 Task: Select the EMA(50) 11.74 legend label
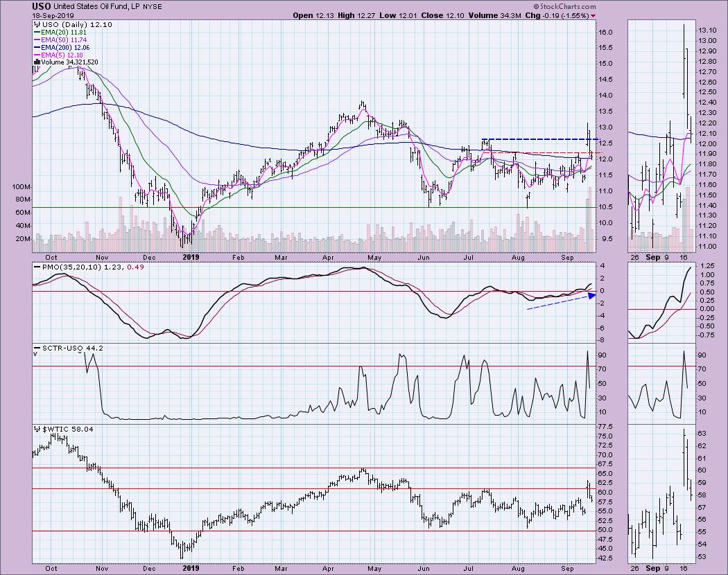pyautogui.click(x=65, y=40)
